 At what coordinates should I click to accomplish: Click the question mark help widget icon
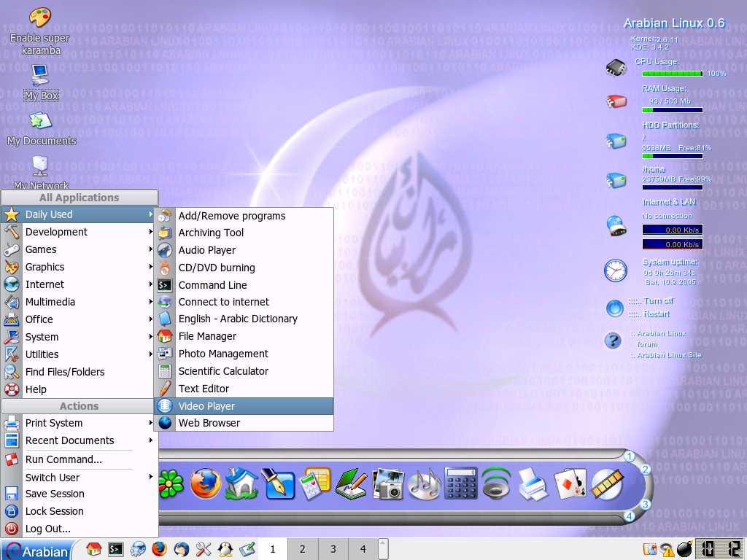pyautogui.click(x=613, y=341)
